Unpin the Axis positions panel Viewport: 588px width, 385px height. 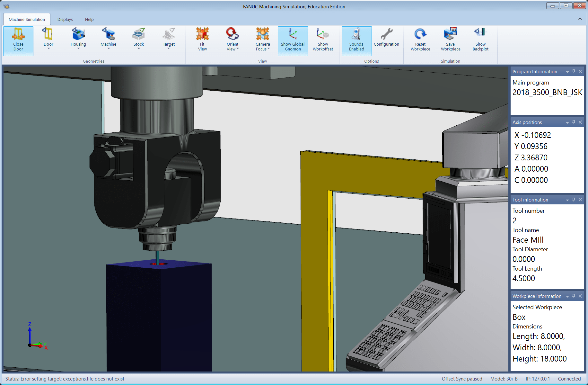pos(574,122)
